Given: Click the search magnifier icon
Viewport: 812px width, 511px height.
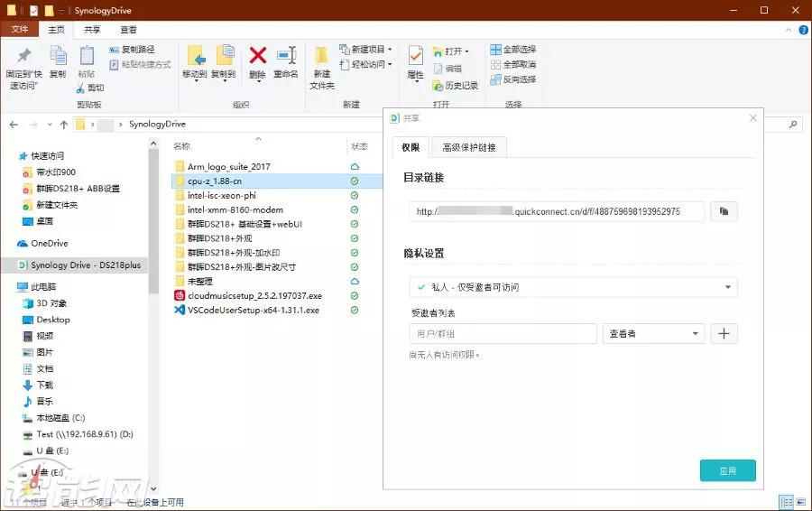Looking at the screenshot, I should tap(793, 125).
